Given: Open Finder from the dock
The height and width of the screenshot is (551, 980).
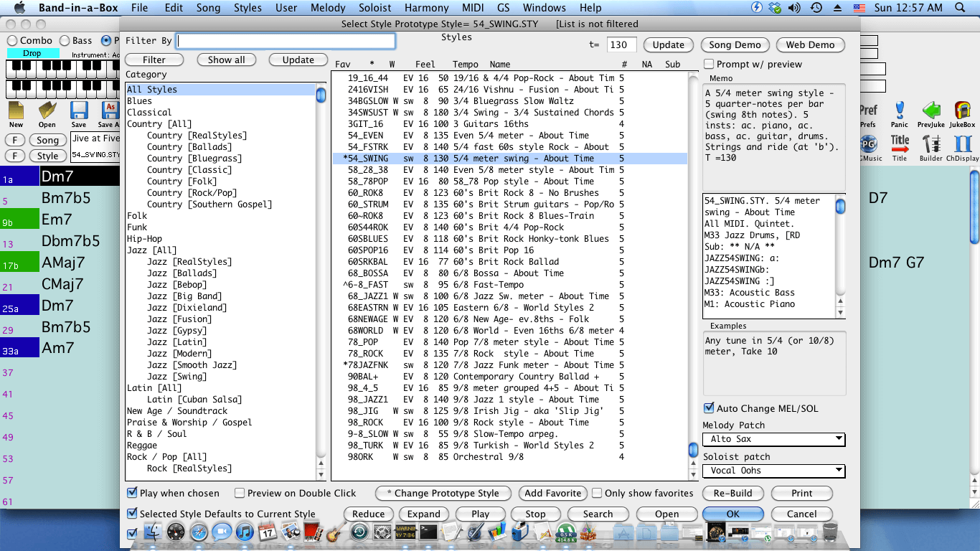Looking at the screenshot, I should point(153,532).
